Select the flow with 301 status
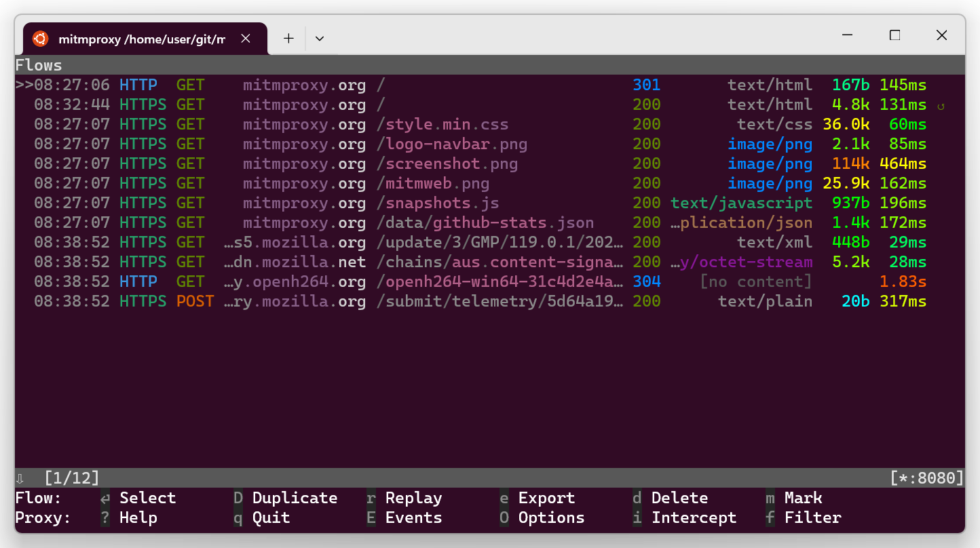The image size is (980, 548). pyautogui.click(x=490, y=85)
